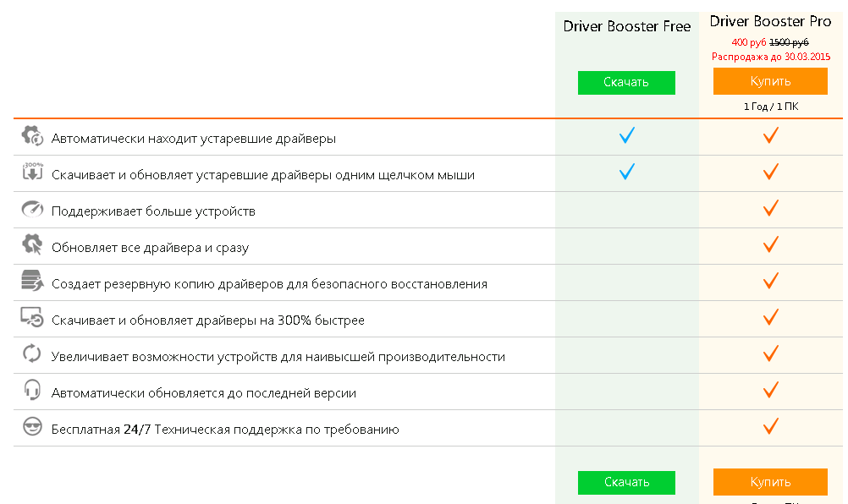The width and height of the screenshot is (848, 504).
Task: Click the 300% download icon beside 'Скачивает и обновляет устаревшие драйверы'
Action: pos(32,171)
